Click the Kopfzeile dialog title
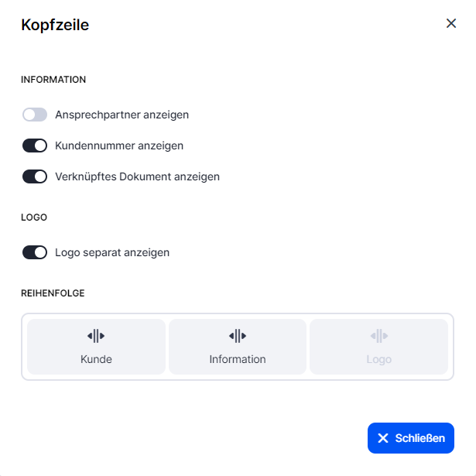This screenshot has width=476, height=476. (55, 25)
